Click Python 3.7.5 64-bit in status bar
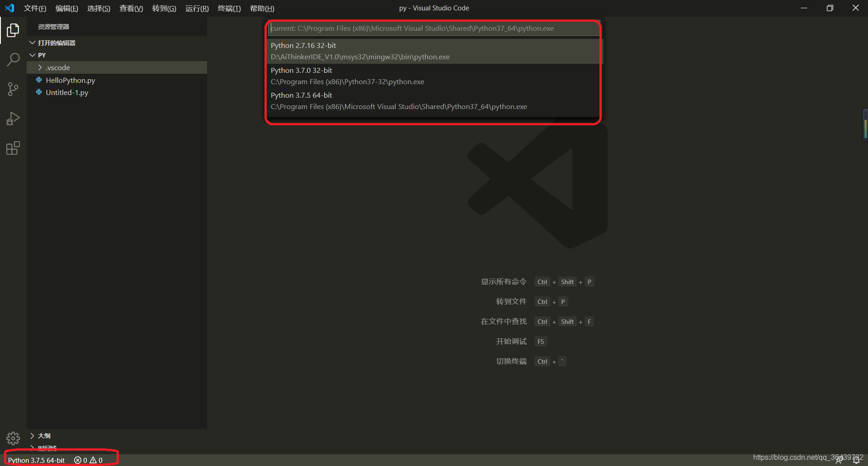This screenshot has width=868, height=466. [36, 460]
